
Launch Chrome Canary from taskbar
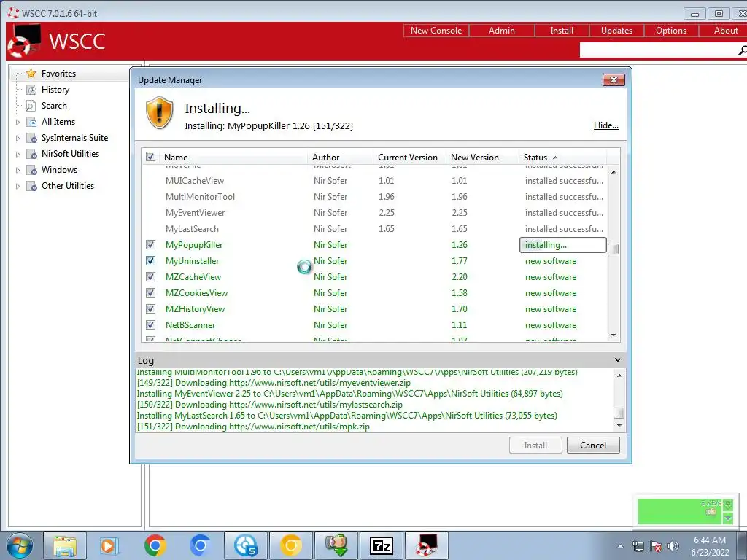pos(290,545)
